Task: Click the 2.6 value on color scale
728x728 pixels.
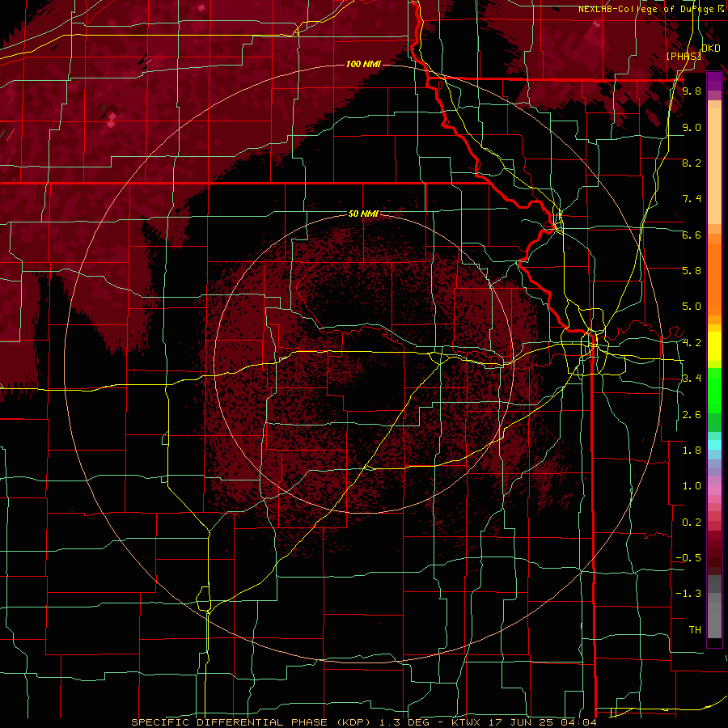Action: 692,415
